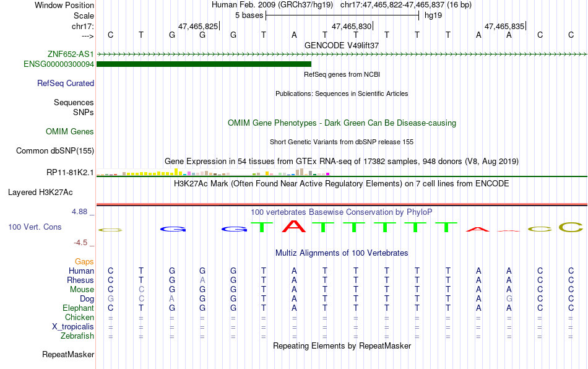The height and width of the screenshot is (369, 588).
Task: Click the OMIM Genes track label
Action: (x=70, y=132)
